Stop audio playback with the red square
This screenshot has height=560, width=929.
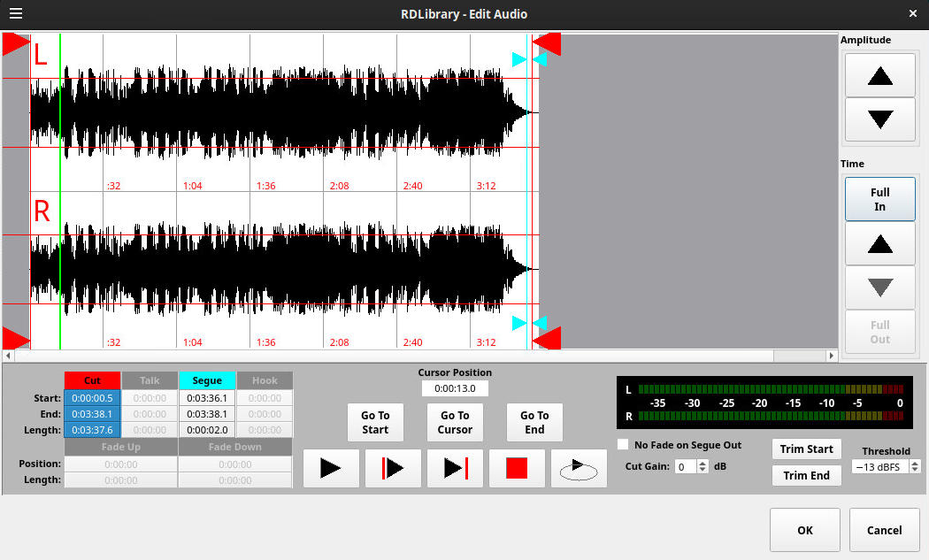517,468
